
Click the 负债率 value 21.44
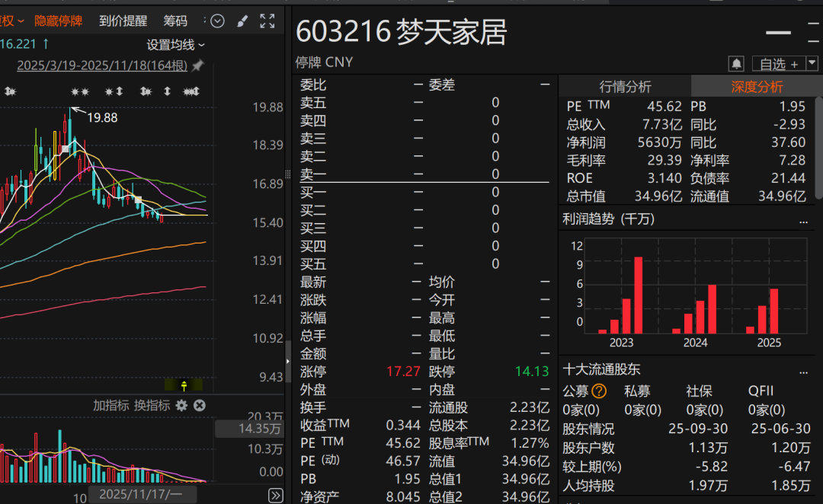[788, 178]
